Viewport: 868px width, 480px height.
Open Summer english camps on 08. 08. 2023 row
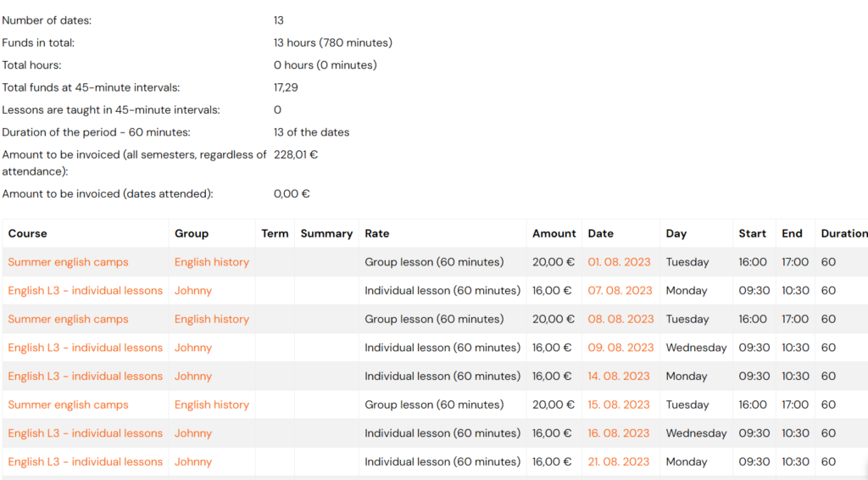click(x=68, y=319)
